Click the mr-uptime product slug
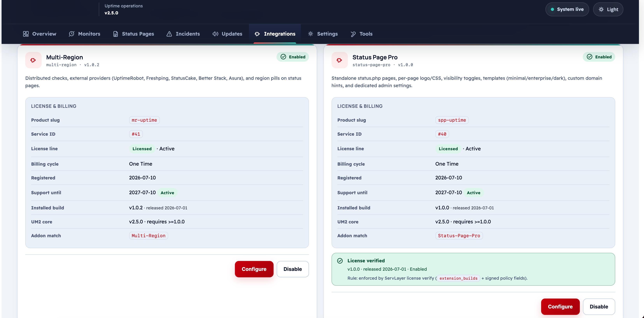Image resolution: width=644 pixels, height=318 pixels. click(x=144, y=120)
